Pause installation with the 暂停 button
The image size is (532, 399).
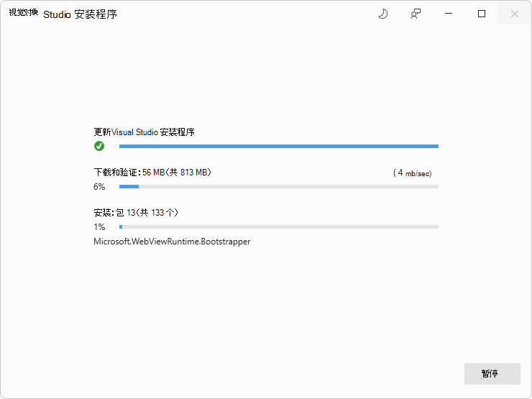point(492,374)
